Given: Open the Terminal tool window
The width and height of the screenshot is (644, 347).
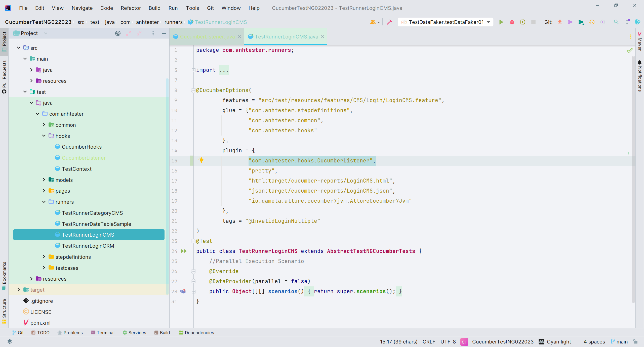Looking at the screenshot, I should coord(103,332).
